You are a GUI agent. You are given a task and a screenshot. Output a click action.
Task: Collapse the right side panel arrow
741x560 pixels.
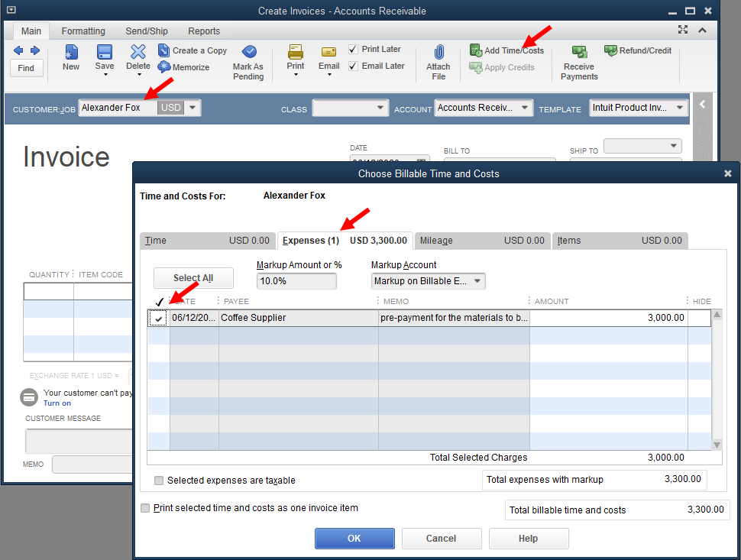click(x=702, y=105)
